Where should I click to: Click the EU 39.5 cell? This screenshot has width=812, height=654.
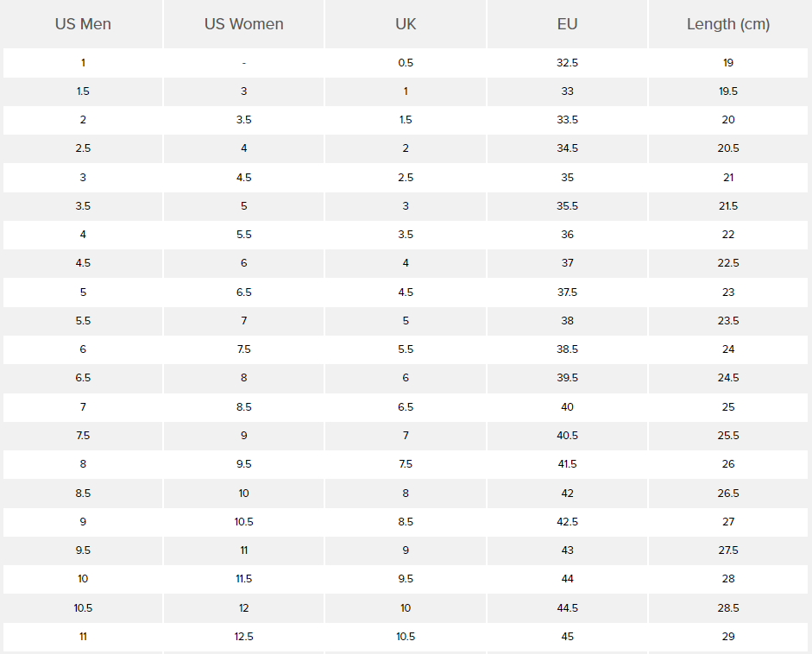point(567,378)
